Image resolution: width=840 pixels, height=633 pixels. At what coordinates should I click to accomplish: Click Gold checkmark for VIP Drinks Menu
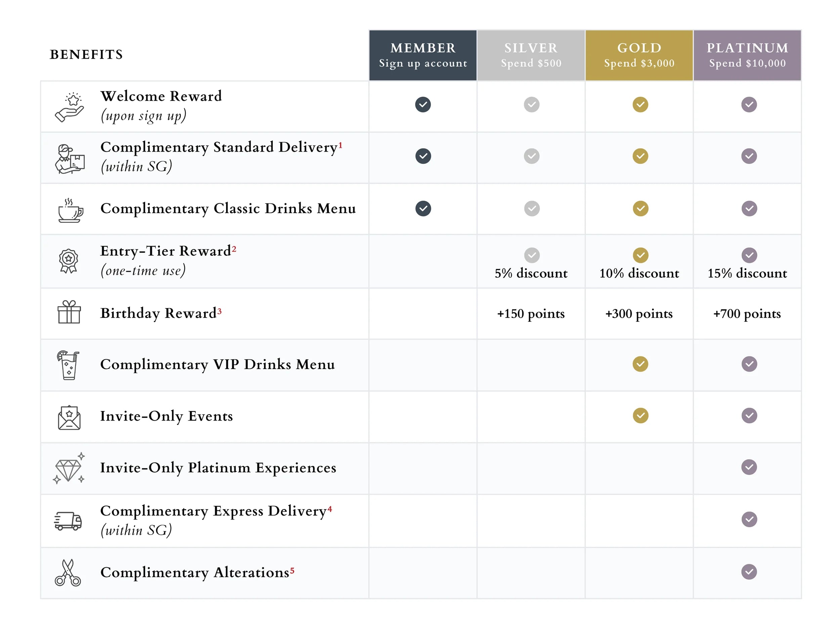(x=640, y=364)
